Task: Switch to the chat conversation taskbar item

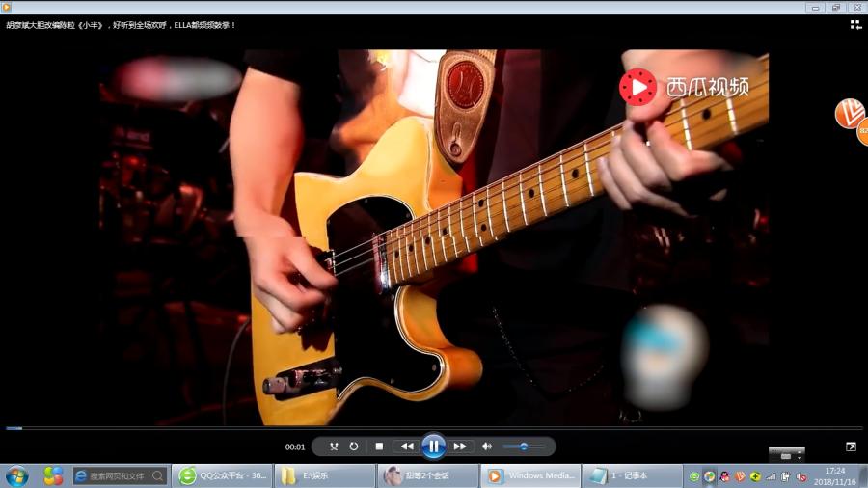Action: pyautogui.click(x=428, y=476)
